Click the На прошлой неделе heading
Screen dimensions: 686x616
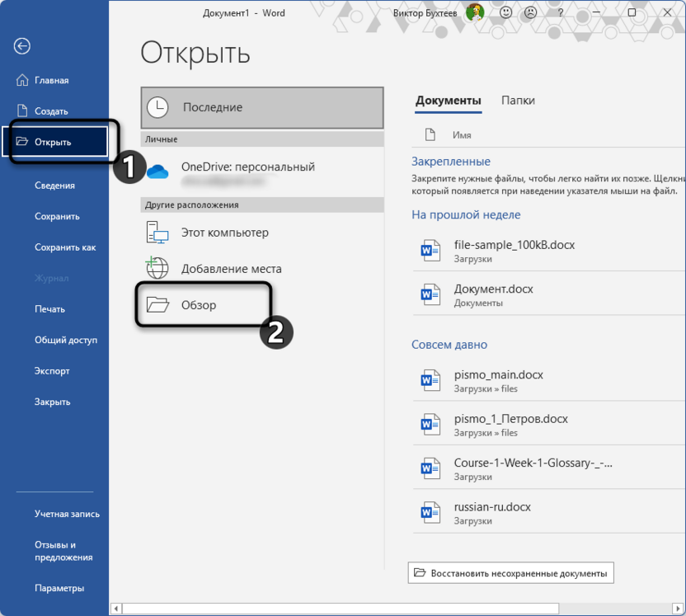466,214
